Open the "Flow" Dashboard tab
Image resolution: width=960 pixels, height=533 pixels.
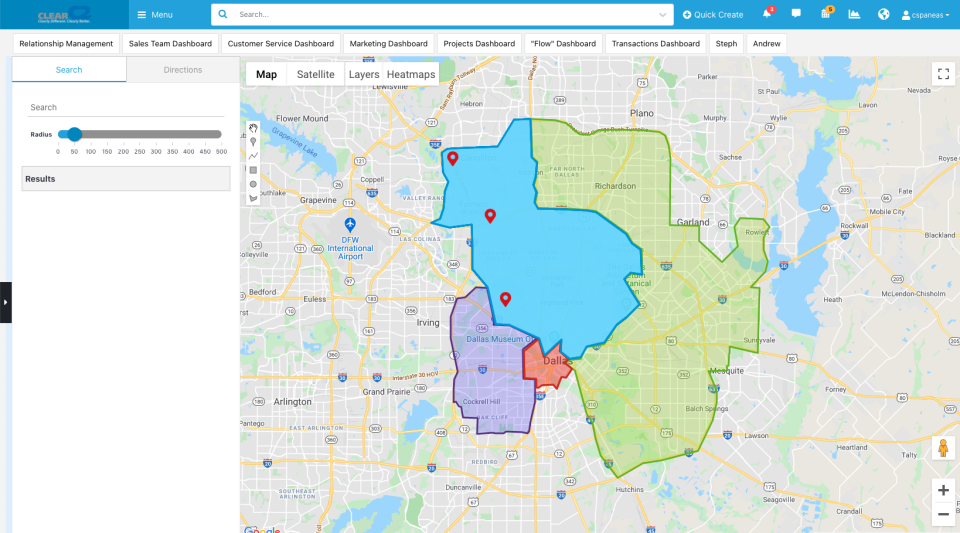563,43
